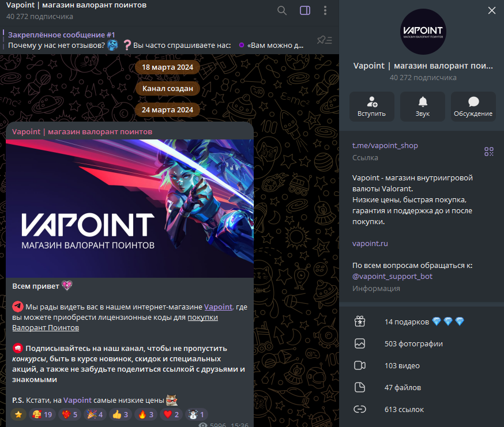Open the 503 фотографии media section
Viewport: 504px width, 427px height.
[x=422, y=344]
